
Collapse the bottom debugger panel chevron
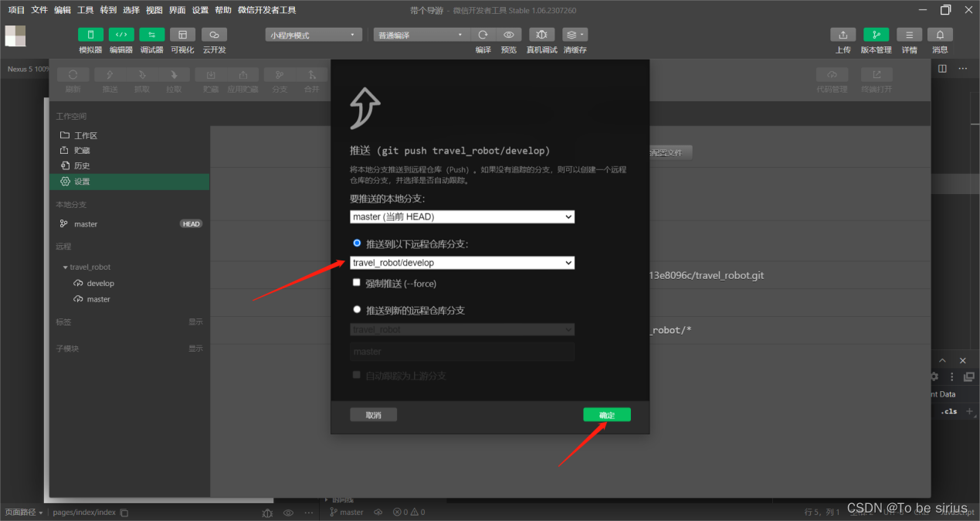(x=942, y=361)
